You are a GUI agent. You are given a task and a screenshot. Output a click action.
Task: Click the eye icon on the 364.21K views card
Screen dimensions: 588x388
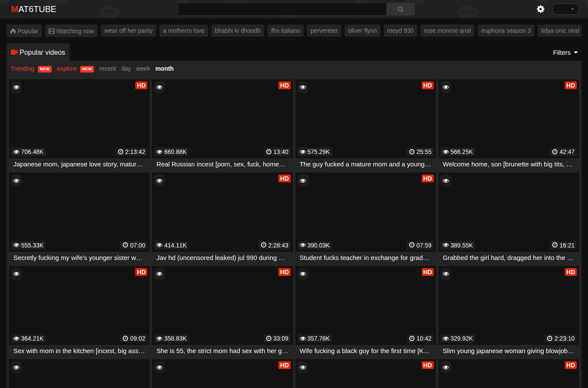point(16,274)
